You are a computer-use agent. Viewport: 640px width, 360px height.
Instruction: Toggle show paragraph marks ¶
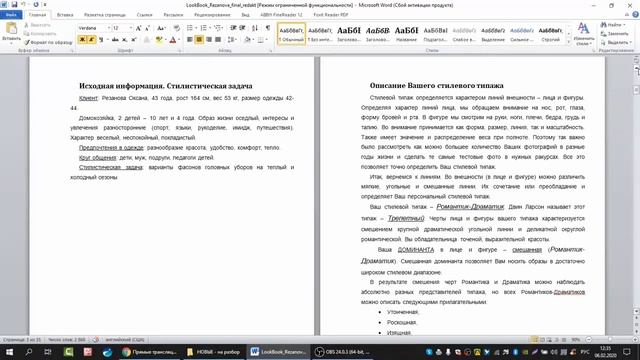[x=268, y=28]
